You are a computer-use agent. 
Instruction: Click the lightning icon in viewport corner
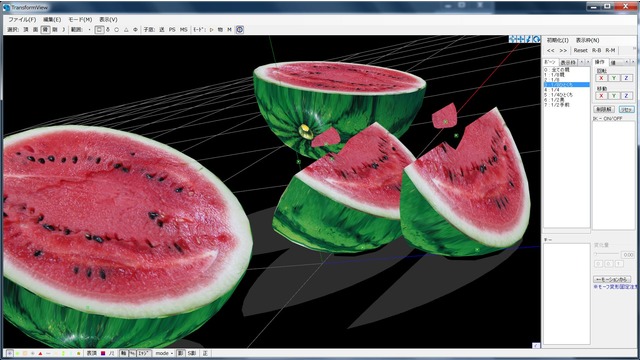coord(529,39)
